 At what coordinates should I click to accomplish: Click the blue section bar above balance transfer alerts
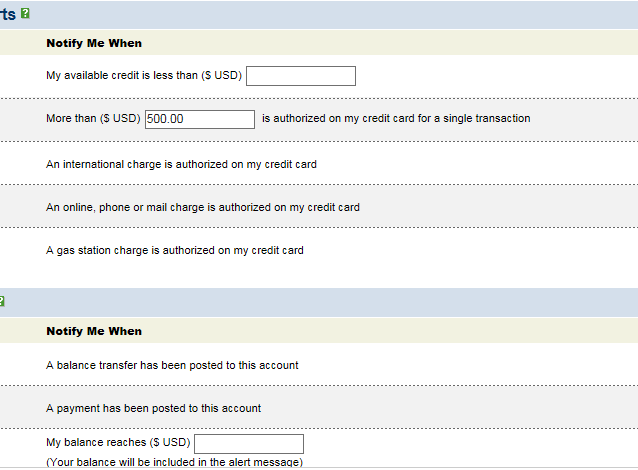tap(319, 303)
